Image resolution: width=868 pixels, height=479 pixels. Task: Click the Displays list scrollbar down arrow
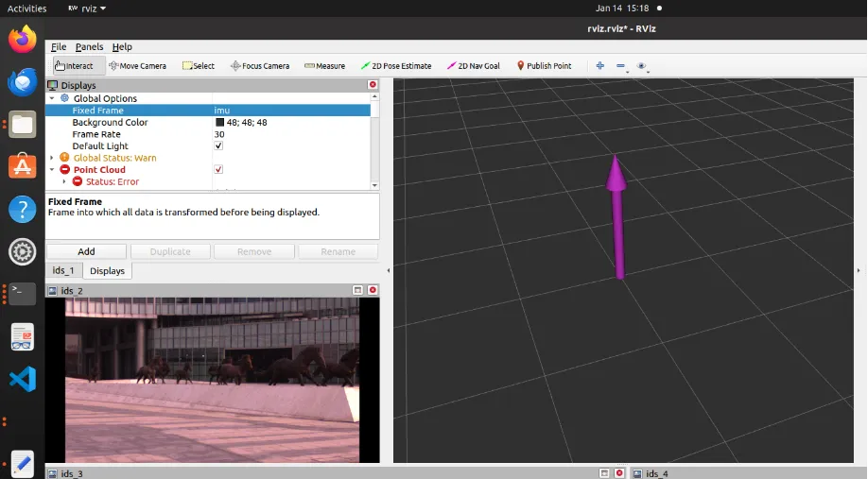coord(374,186)
